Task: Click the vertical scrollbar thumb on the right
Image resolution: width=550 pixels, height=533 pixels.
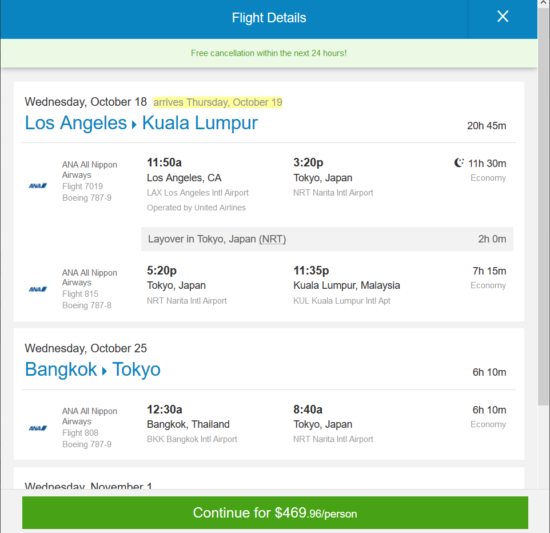Action: (543, 203)
